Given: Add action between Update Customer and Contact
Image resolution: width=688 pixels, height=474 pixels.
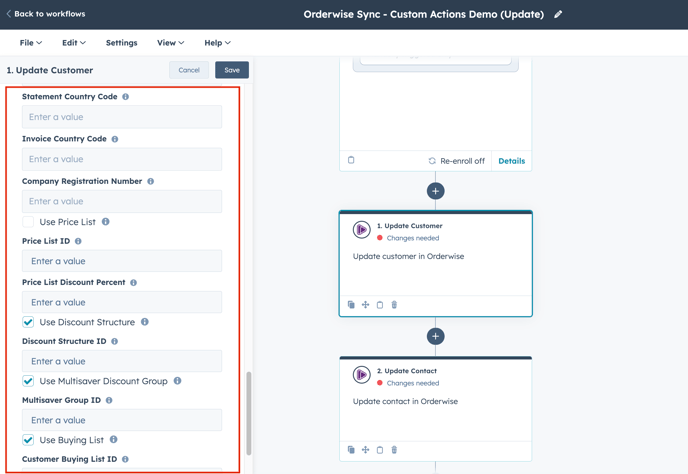Looking at the screenshot, I should coord(435,336).
